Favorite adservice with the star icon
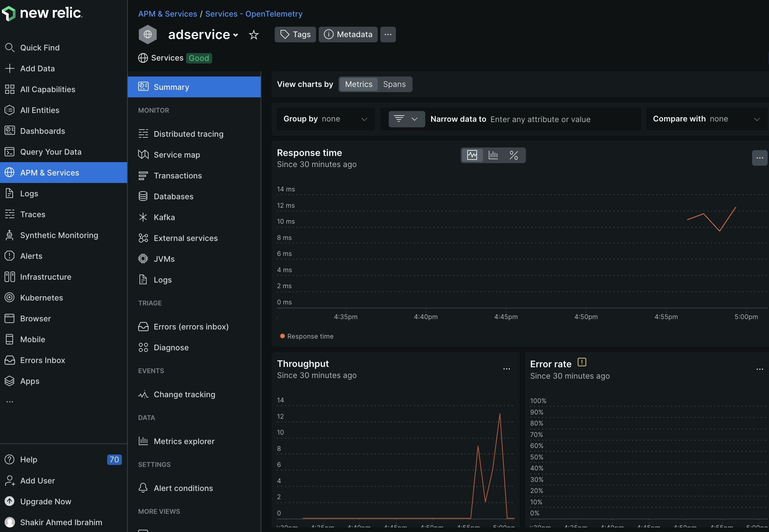 (x=254, y=35)
